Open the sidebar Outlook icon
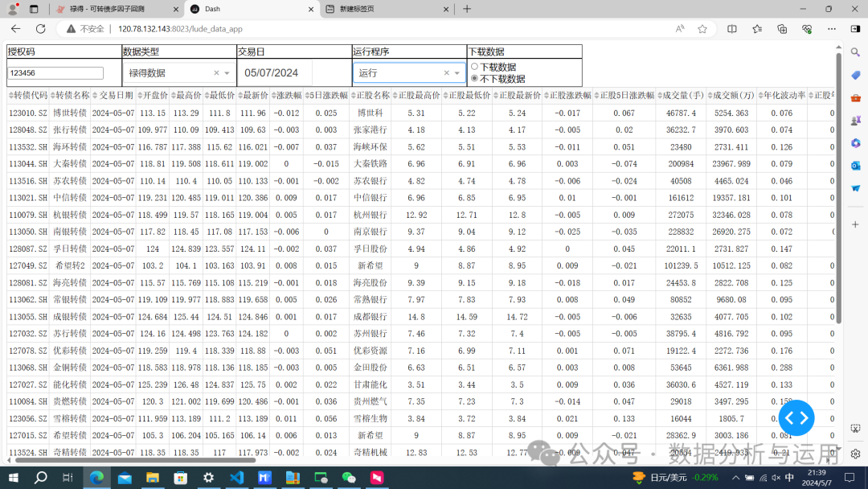This screenshot has width=868, height=489. [855, 166]
